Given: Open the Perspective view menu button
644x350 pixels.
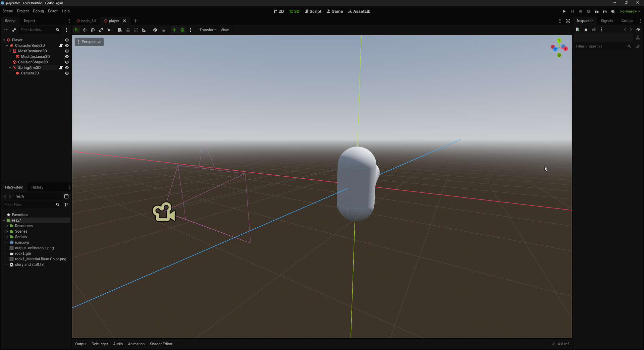Looking at the screenshot, I should pyautogui.click(x=89, y=42).
